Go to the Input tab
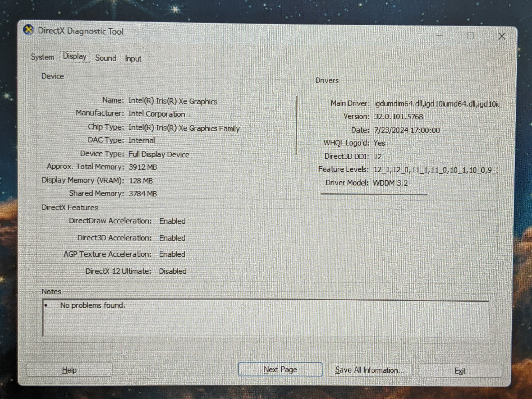Image resolution: width=532 pixels, height=399 pixels. pos(133,59)
